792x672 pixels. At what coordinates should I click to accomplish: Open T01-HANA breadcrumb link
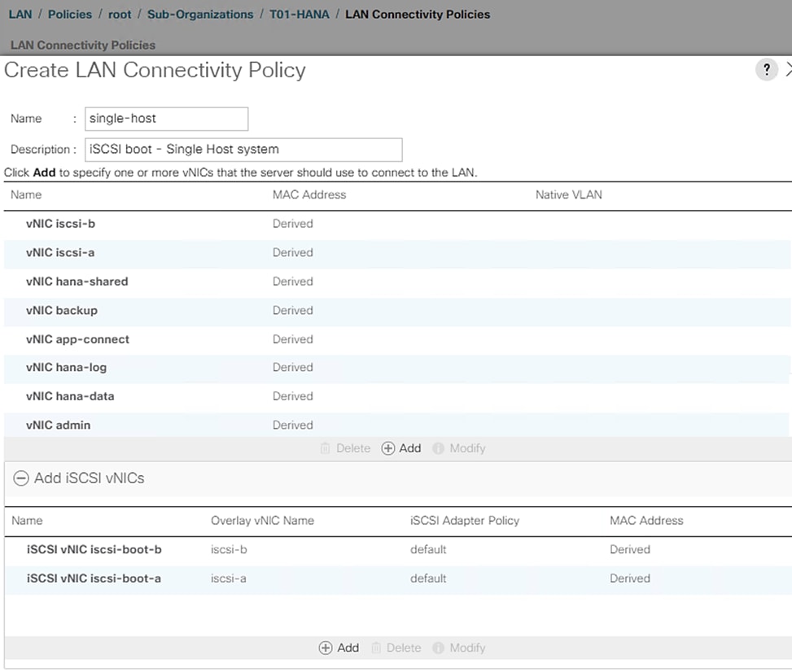(x=299, y=14)
